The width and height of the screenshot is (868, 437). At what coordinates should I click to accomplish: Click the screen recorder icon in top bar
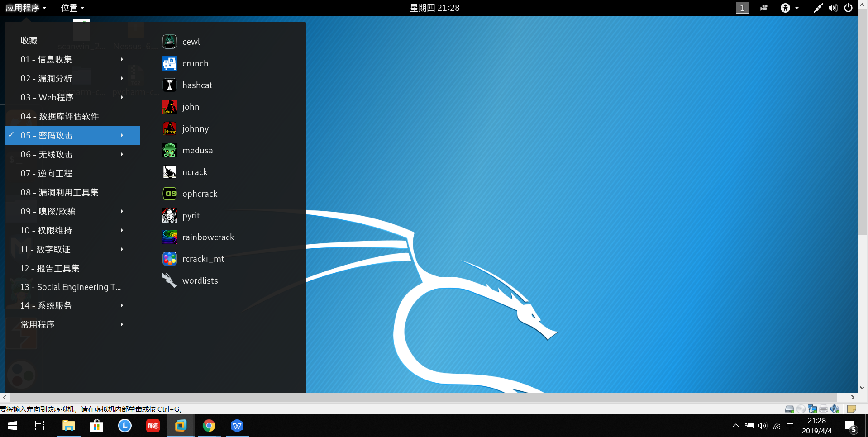click(x=764, y=8)
